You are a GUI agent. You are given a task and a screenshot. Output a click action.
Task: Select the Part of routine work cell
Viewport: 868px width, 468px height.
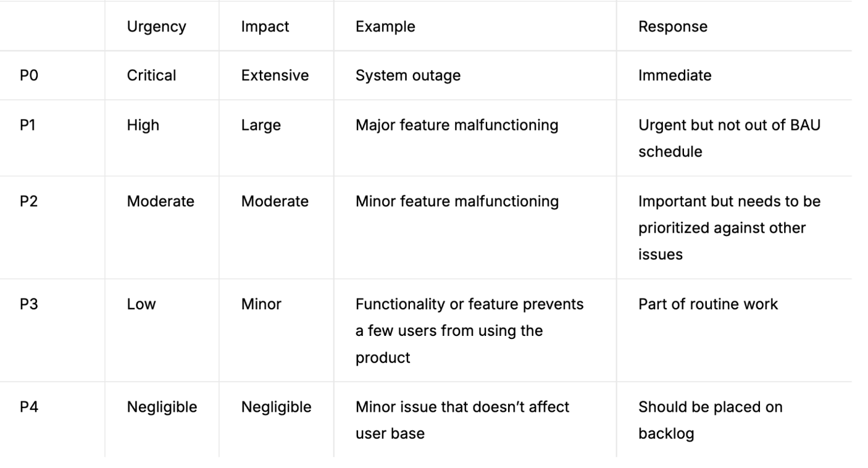click(x=707, y=304)
